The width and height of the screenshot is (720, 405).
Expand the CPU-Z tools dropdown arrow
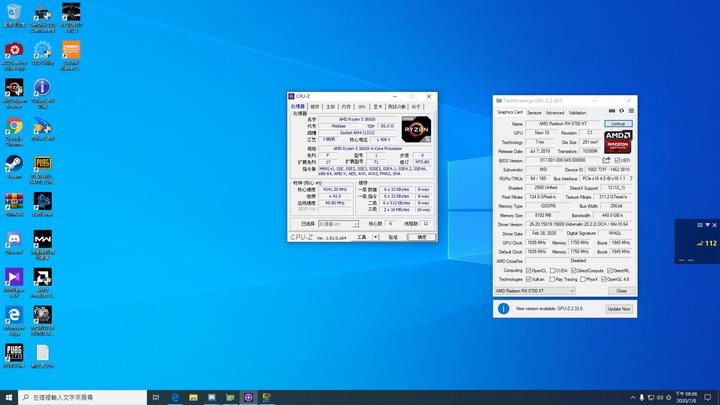(x=375, y=237)
